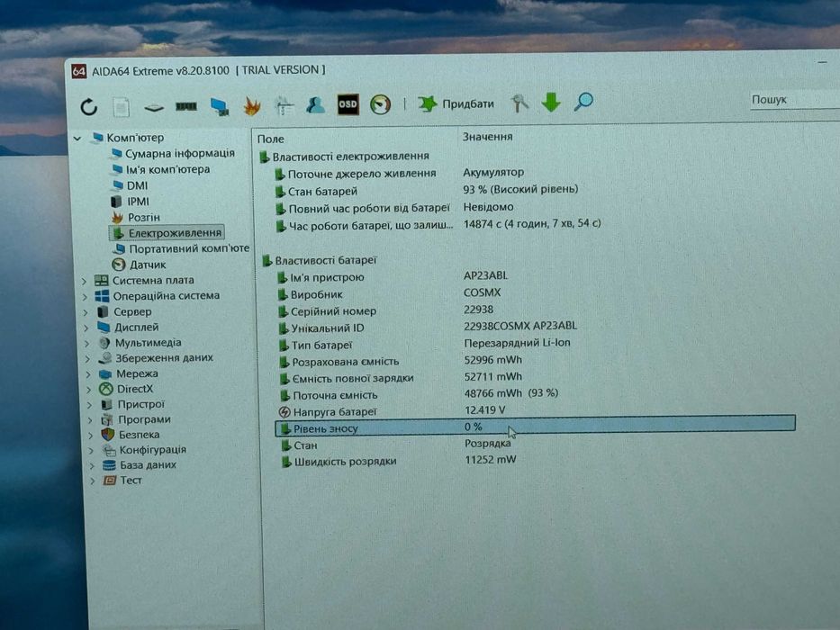Screen dimensions: 840x630
Task: Expand the Мережа node
Action: tap(88, 374)
